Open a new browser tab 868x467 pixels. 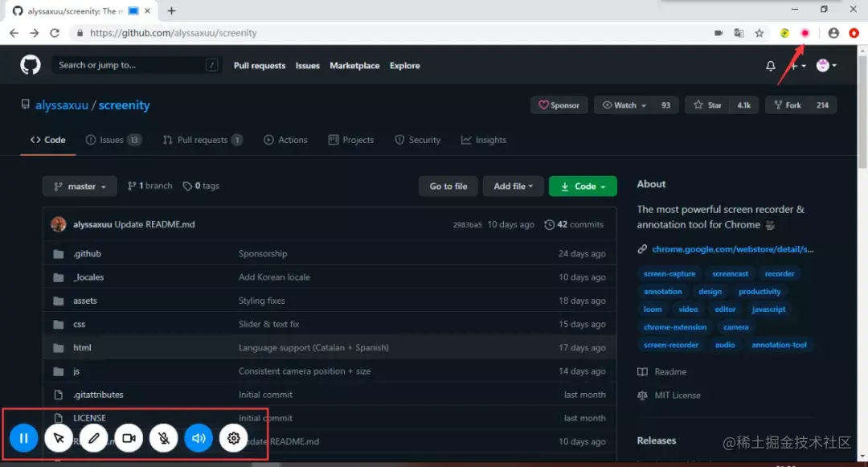coord(172,11)
